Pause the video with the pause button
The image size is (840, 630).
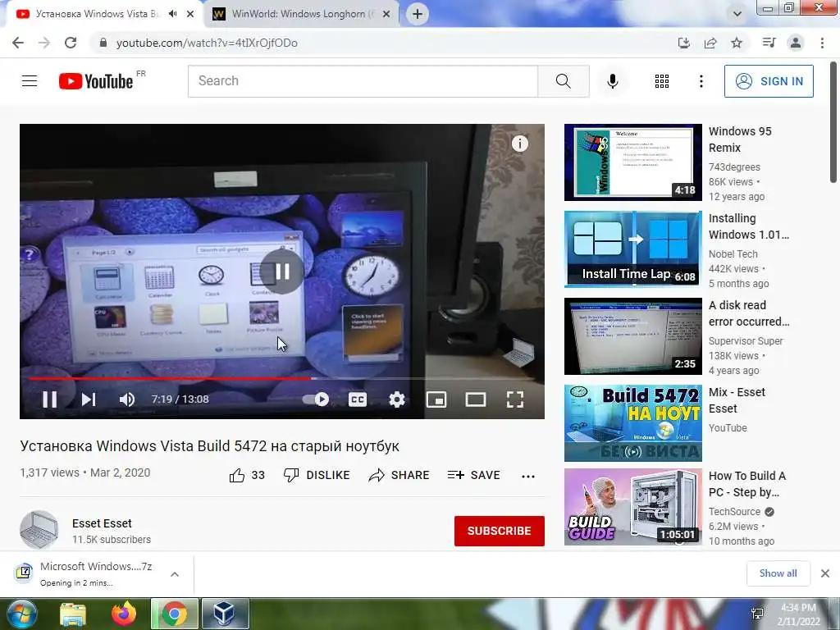click(50, 399)
